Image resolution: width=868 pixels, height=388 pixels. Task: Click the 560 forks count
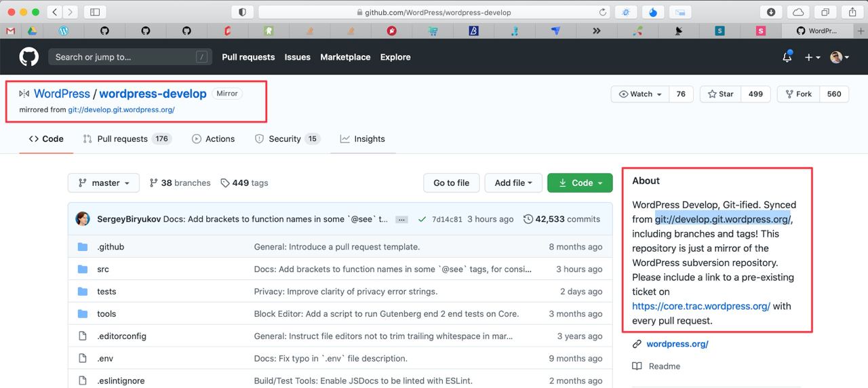834,94
